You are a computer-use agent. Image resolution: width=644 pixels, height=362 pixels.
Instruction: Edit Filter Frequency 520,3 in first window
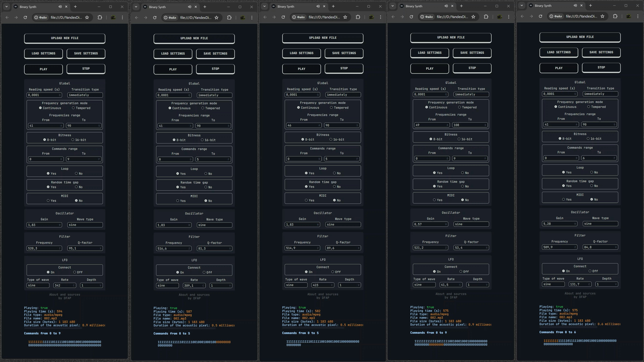[x=44, y=248]
